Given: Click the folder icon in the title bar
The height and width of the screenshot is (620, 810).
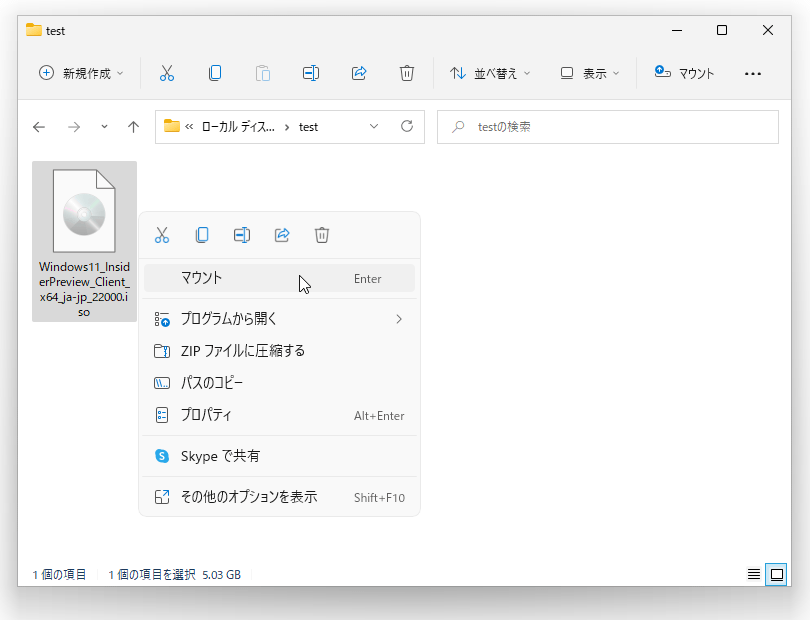Looking at the screenshot, I should tap(34, 30).
